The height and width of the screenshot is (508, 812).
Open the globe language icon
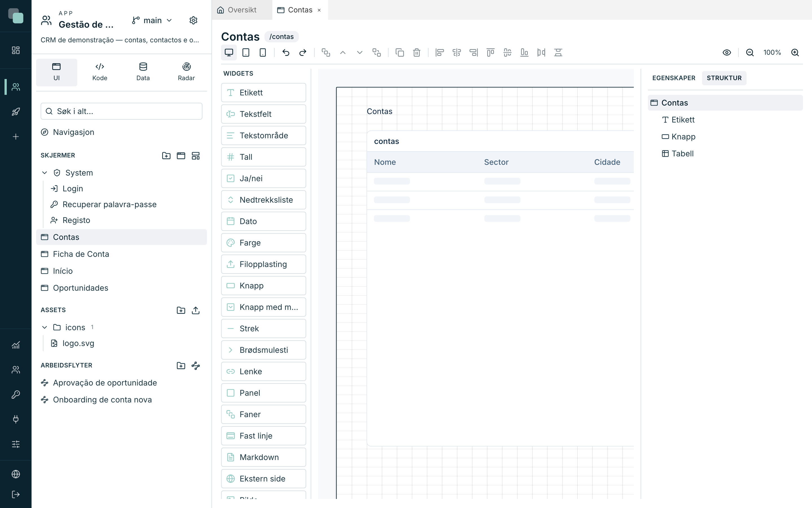[16, 474]
